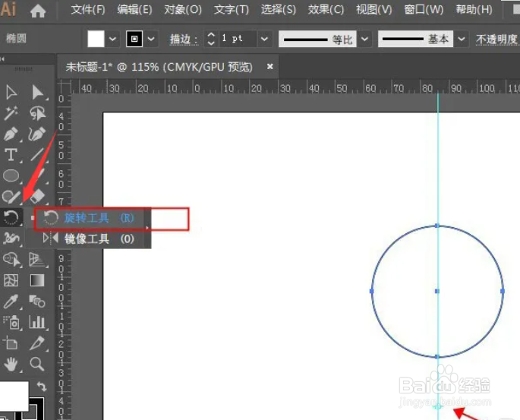The height and width of the screenshot is (420, 520).
Task: Open the 编辑(E) menu
Action: click(134, 10)
